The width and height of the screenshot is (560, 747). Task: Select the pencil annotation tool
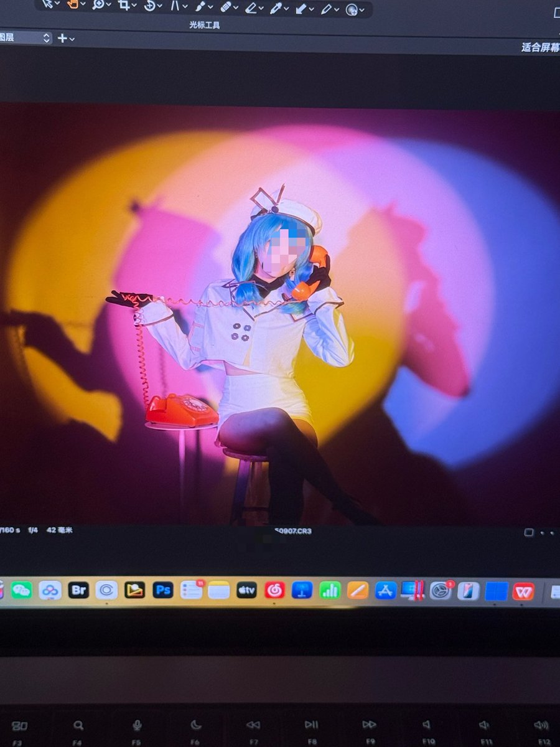point(327,9)
